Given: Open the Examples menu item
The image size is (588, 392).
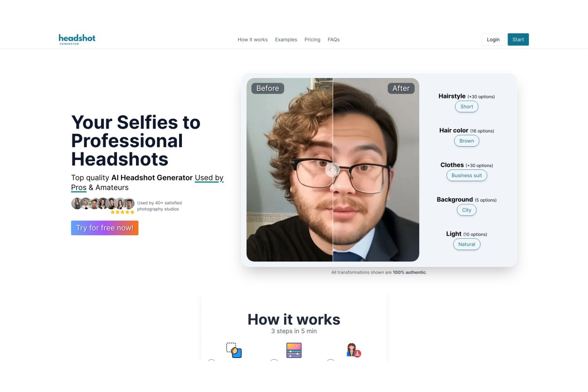Looking at the screenshot, I should (x=286, y=40).
